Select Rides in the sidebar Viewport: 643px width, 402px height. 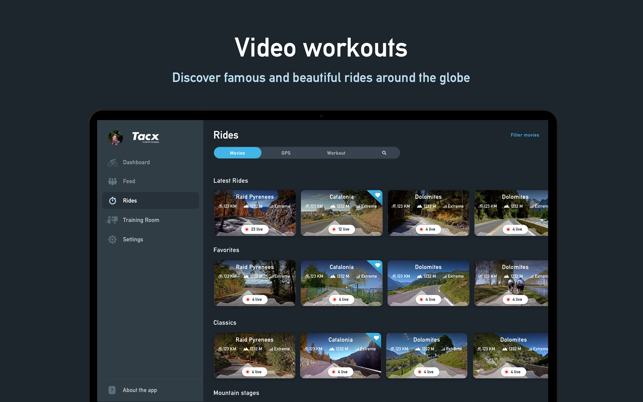(150, 201)
